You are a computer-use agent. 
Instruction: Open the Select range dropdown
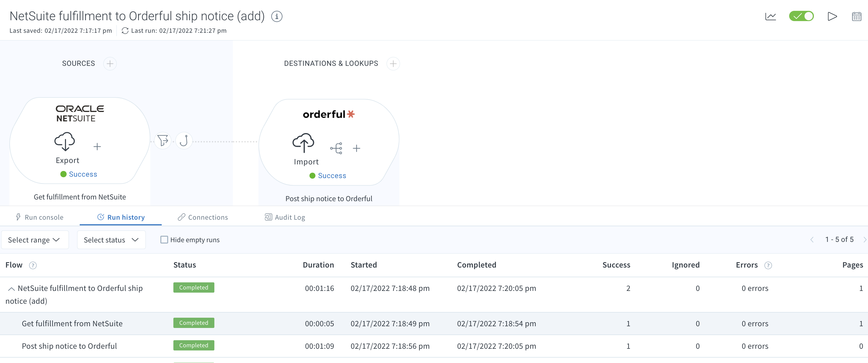35,240
